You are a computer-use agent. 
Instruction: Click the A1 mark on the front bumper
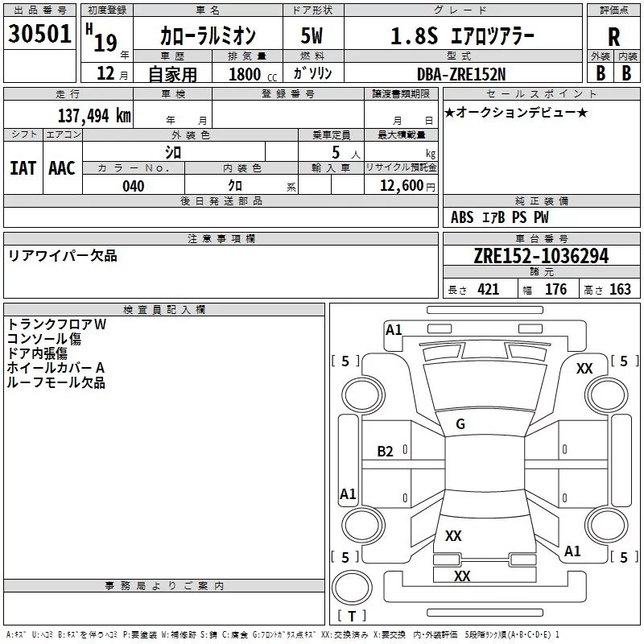click(394, 329)
